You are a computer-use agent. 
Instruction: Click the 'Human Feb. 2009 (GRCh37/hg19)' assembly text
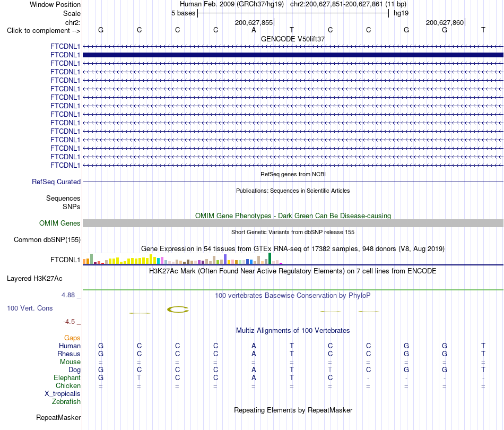pos(232,4)
